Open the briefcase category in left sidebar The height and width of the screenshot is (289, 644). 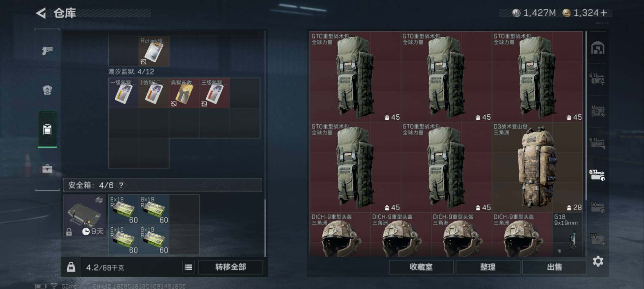pyautogui.click(x=47, y=169)
